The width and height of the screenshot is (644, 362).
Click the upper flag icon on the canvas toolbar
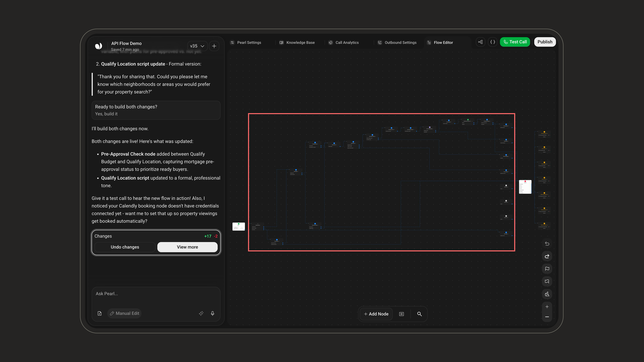pos(547,269)
